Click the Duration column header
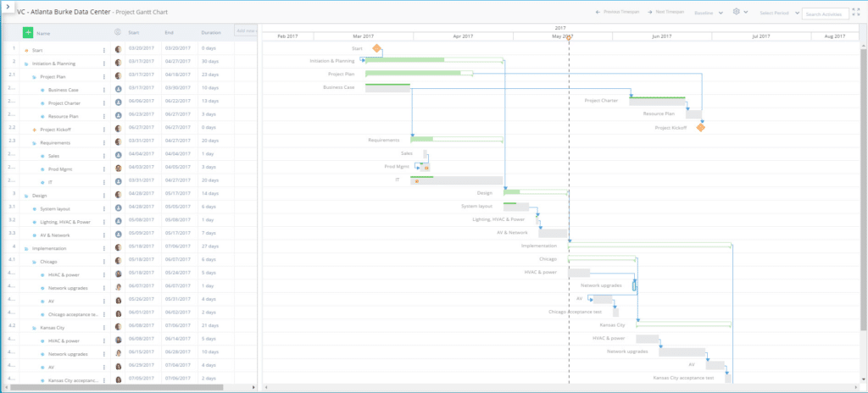The image size is (868, 393). [211, 33]
